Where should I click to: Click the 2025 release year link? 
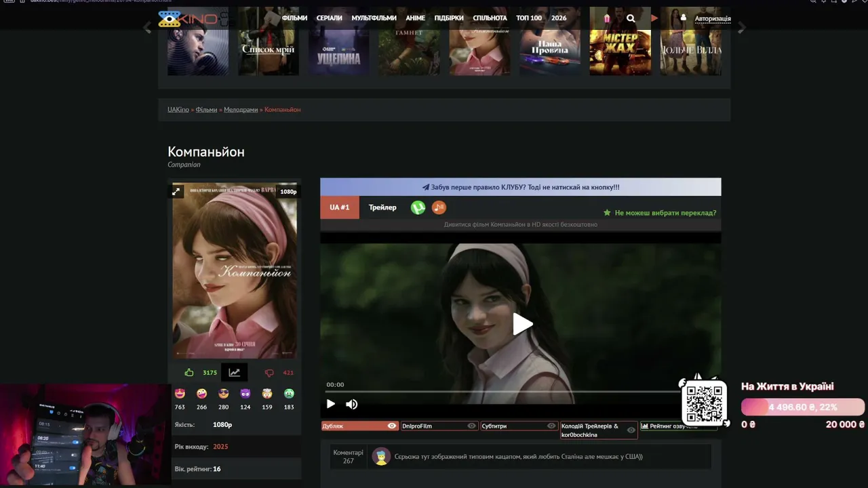tap(220, 447)
